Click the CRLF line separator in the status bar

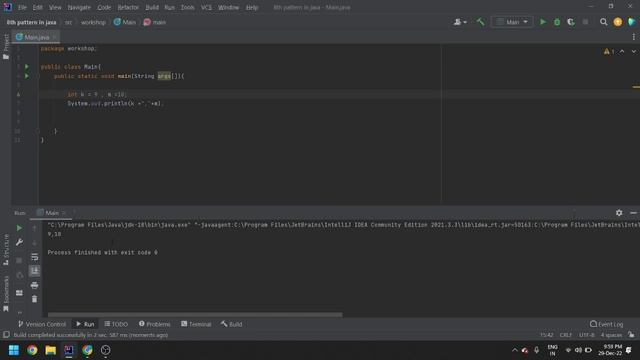tap(565, 335)
